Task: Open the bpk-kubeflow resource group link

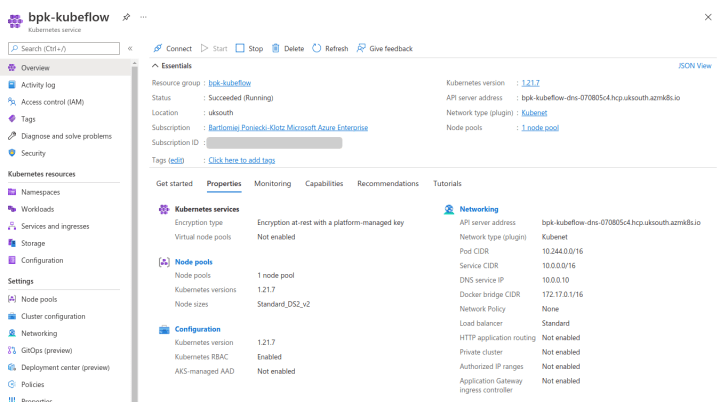Action: [230, 83]
